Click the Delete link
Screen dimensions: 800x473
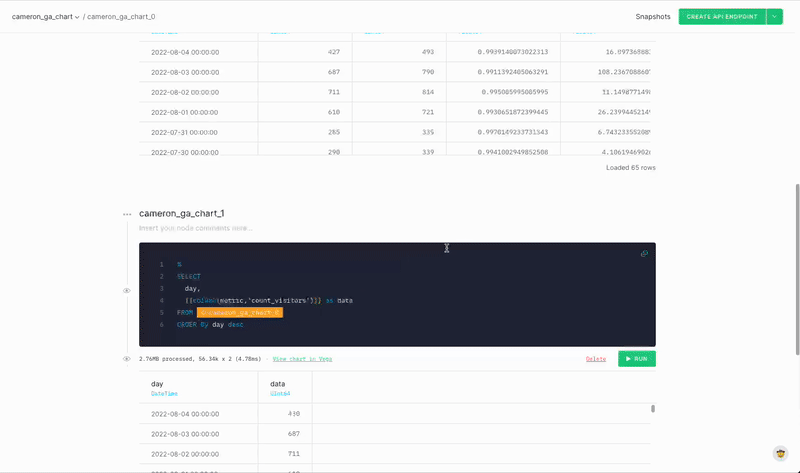[x=596, y=358]
